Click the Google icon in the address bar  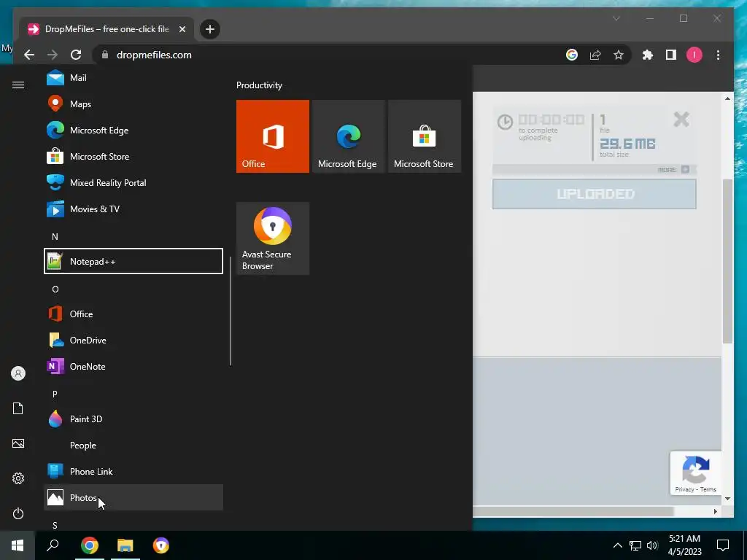pos(572,55)
